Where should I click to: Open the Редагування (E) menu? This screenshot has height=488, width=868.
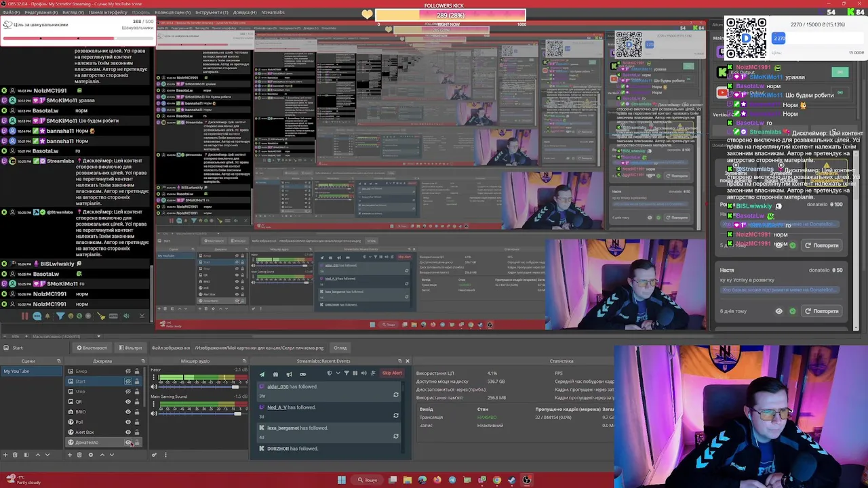click(41, 12)
